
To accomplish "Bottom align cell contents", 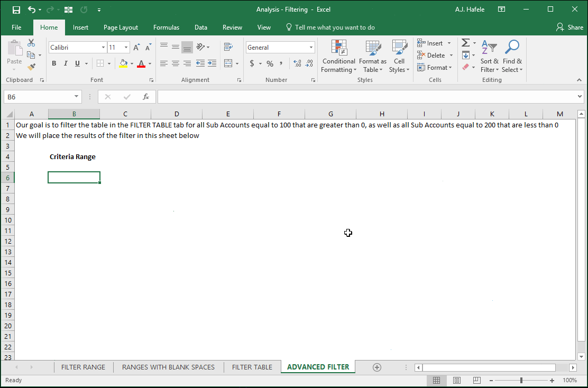I will coord(187,48).
